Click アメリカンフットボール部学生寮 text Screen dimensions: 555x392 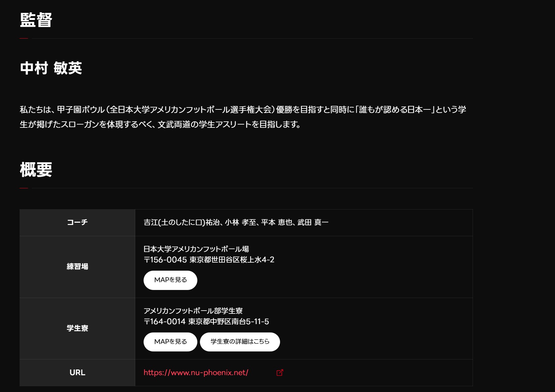pos(193,311)
